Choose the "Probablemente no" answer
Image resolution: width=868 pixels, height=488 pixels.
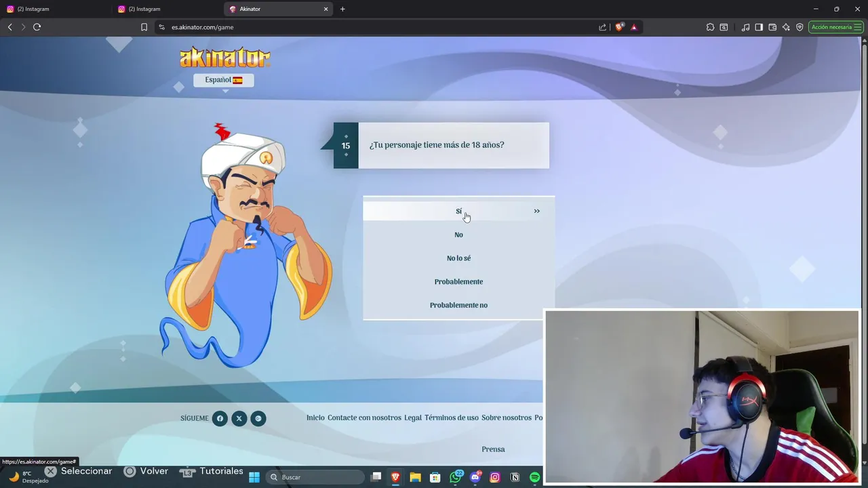click(458, 305)
